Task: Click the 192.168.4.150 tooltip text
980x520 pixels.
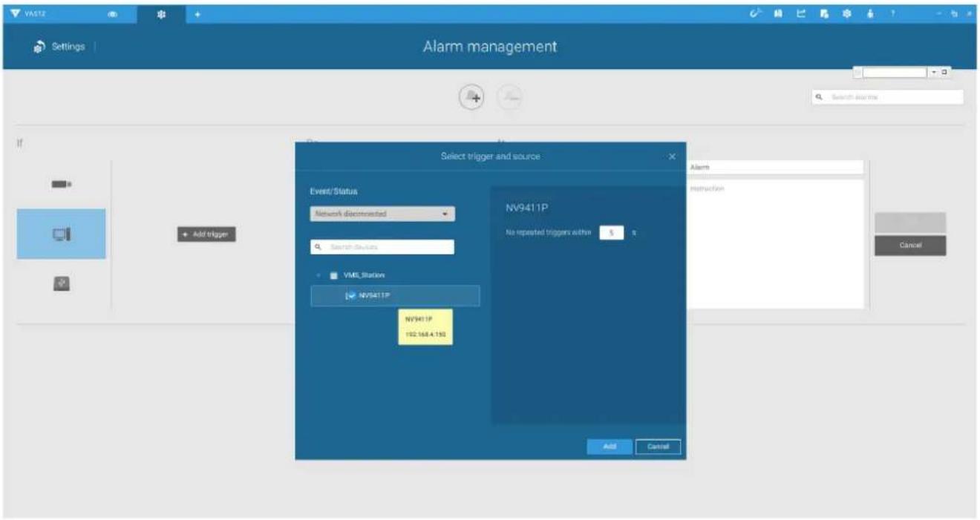Action: (425, 335)
